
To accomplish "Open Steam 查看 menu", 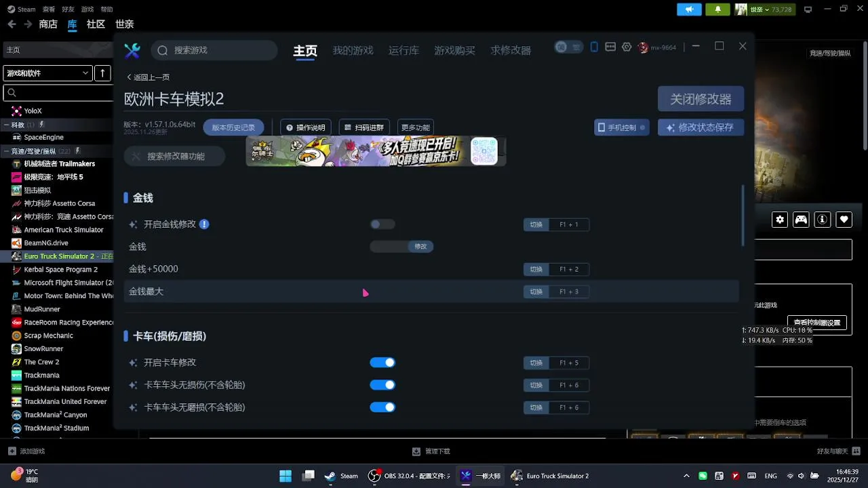I will (49, 9).
